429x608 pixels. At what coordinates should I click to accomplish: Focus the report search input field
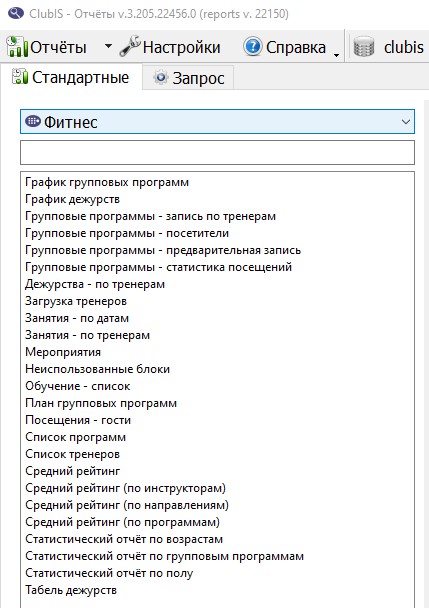pyautogui.click(x=217, y=152)
